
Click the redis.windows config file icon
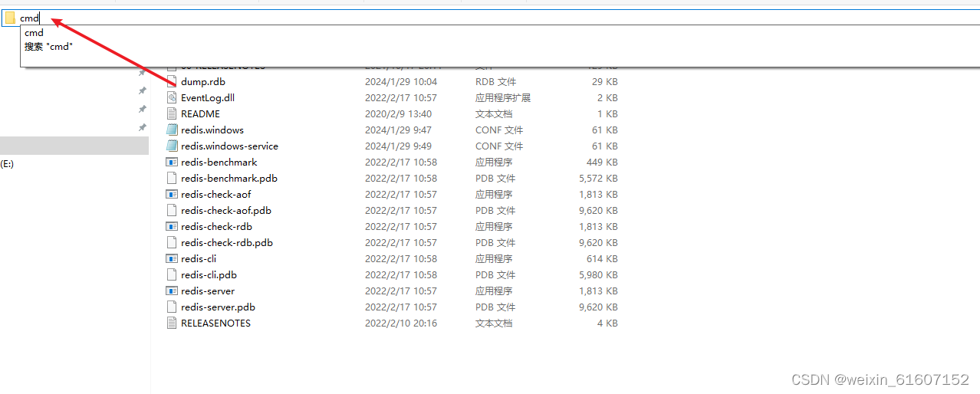point(172,130)
